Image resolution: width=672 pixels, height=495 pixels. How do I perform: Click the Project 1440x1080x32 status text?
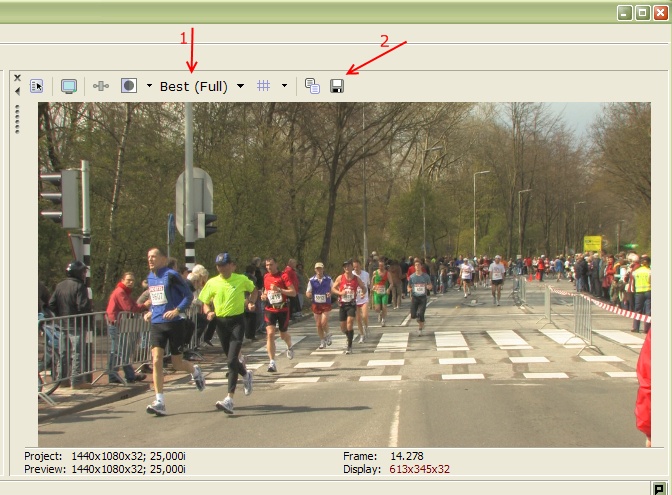pyautogui.click(x=105, y=456)
